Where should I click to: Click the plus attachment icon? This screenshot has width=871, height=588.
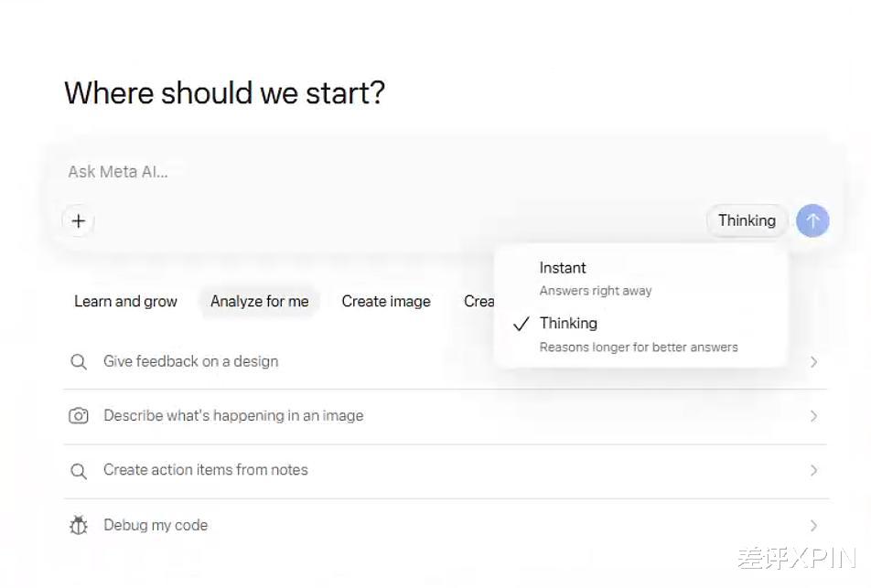click(x=79, y=221)
